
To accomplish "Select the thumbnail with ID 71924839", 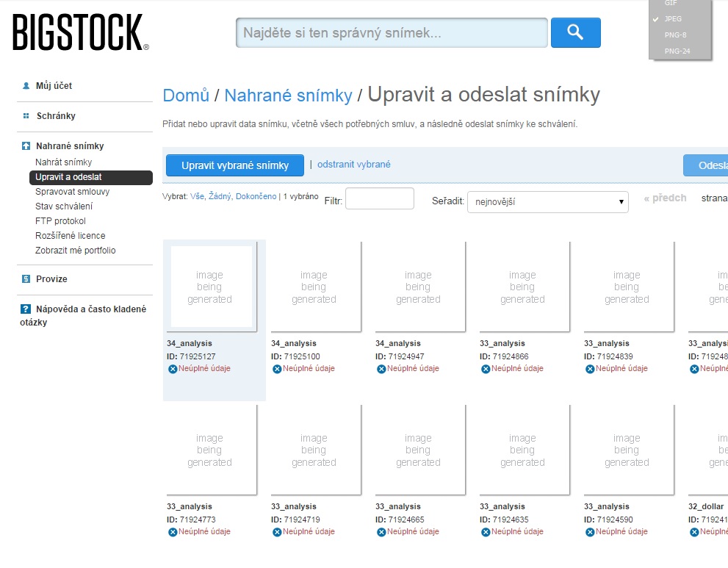I will pos(629,287).
